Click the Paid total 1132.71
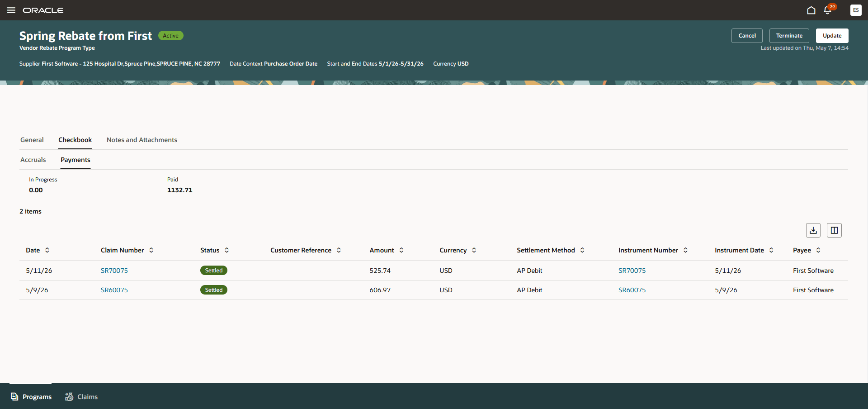 (180, 190)
